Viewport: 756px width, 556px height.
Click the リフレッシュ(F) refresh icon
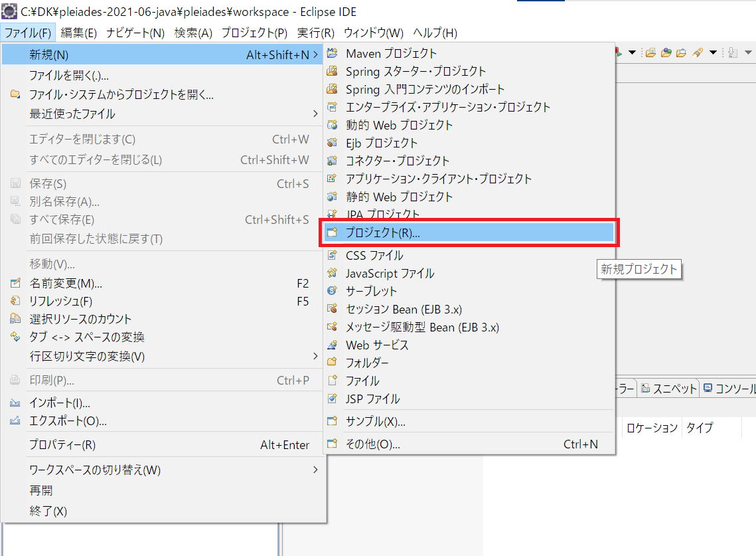click(15, 301)
